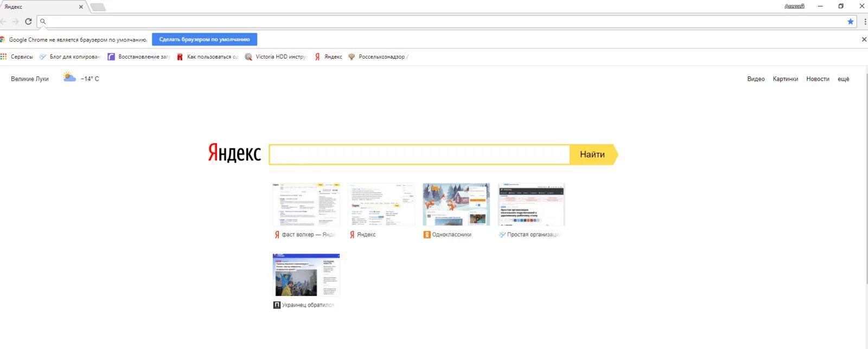Screen dimensions: 868x349
Task: Click the Яндекс tile label under thumbnail
Action: [366, 235]
